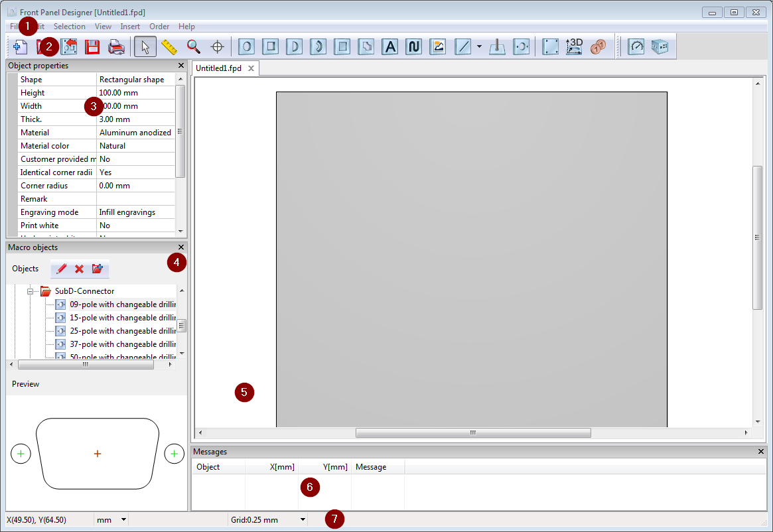Toggle the arrow selection pointer tool
Screen dimensions: 773x532
point(145,46)
